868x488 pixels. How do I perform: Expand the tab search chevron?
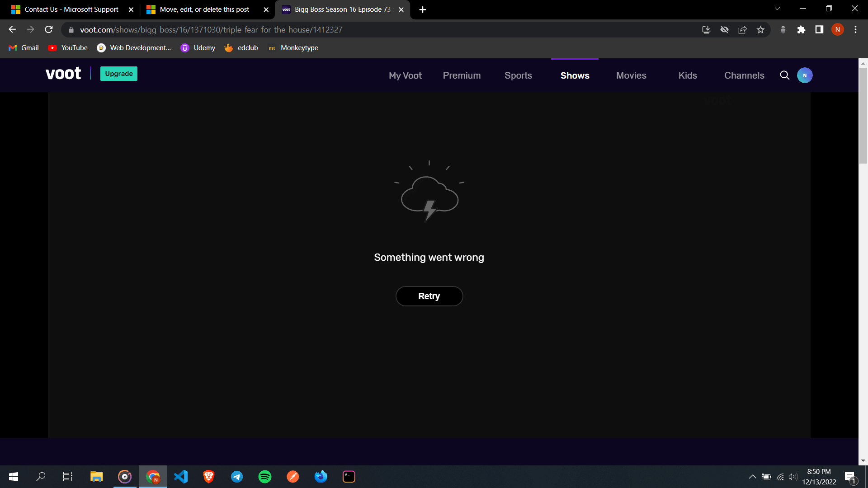point(777,9)
